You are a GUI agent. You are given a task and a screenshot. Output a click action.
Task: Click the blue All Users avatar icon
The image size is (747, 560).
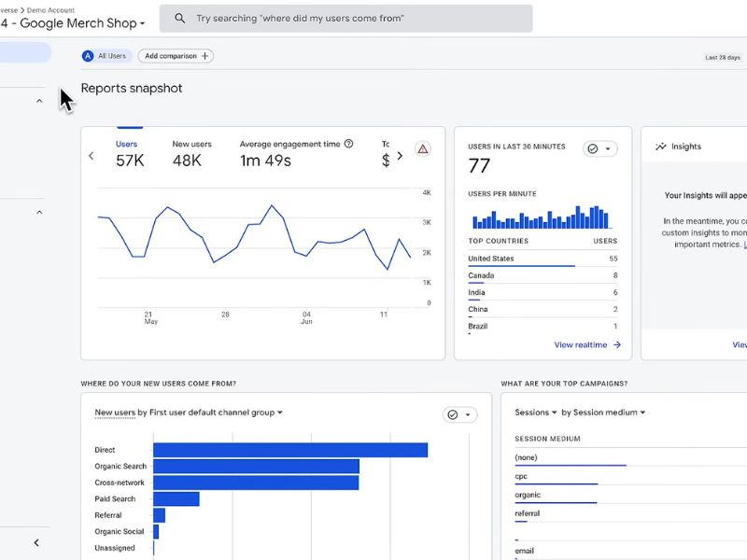pyautogui.click(x=89, y=55)
